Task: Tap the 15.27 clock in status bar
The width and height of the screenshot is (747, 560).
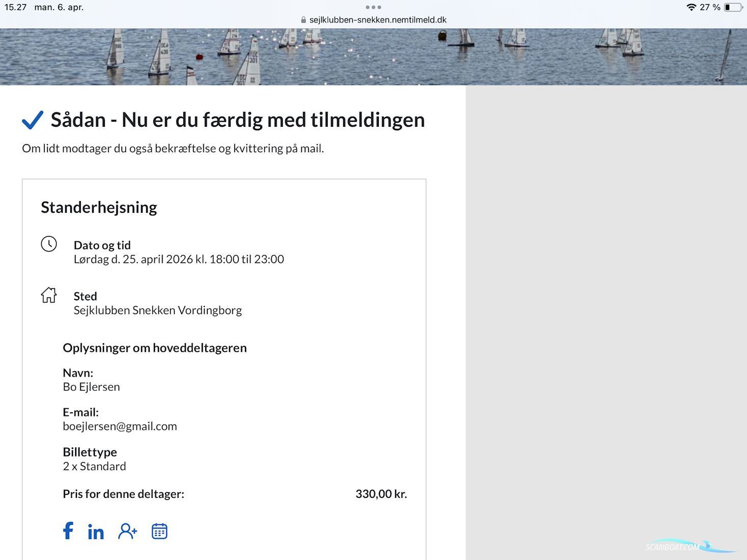Action: click(x=15, y=7)
